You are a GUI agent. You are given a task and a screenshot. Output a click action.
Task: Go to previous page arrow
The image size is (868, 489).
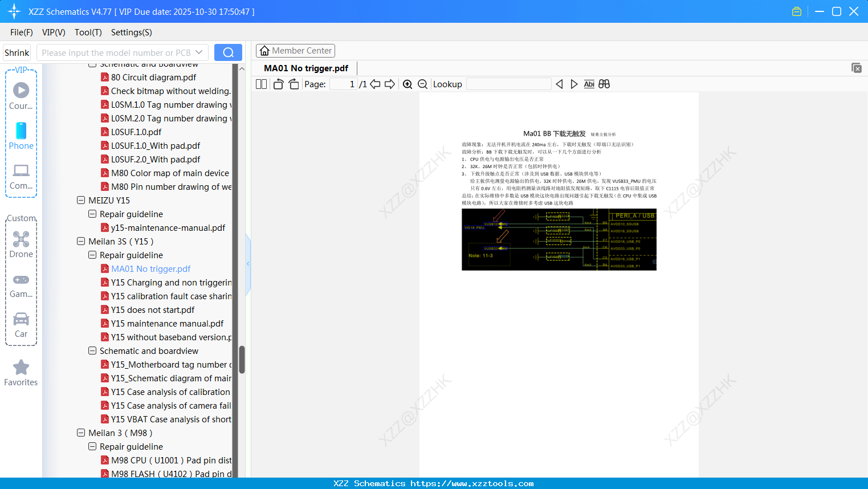375,84
